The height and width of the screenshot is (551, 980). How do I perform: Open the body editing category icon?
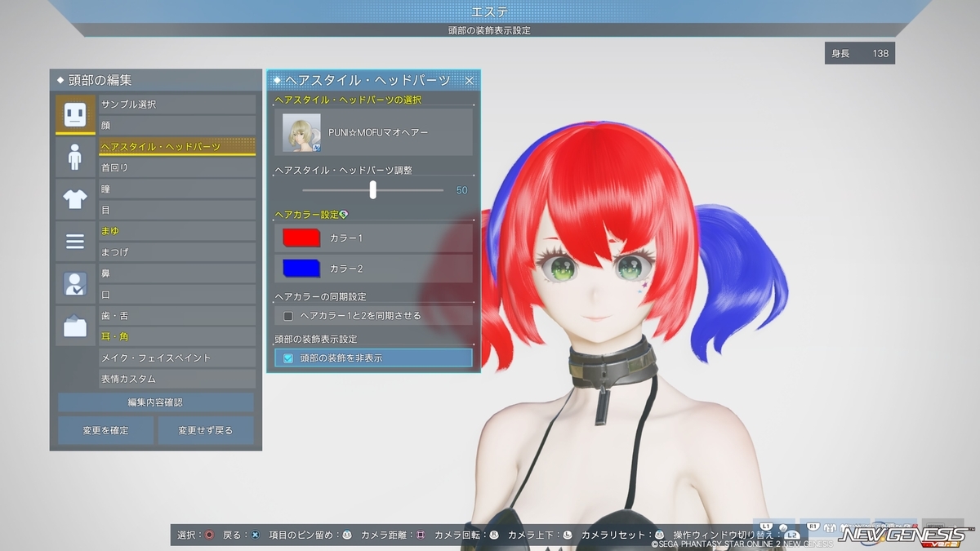(75, 157)
